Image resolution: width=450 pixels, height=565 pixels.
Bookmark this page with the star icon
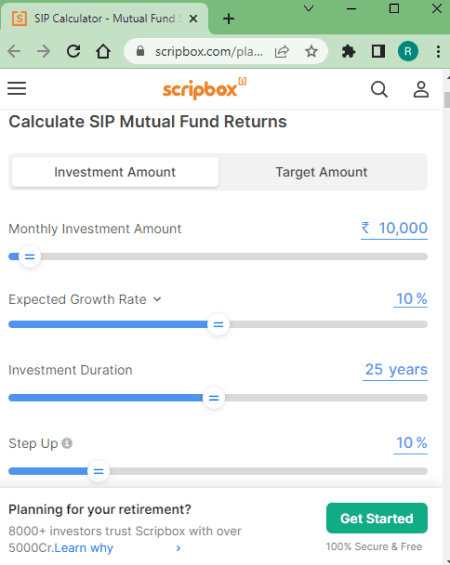[x=311, y=52]
